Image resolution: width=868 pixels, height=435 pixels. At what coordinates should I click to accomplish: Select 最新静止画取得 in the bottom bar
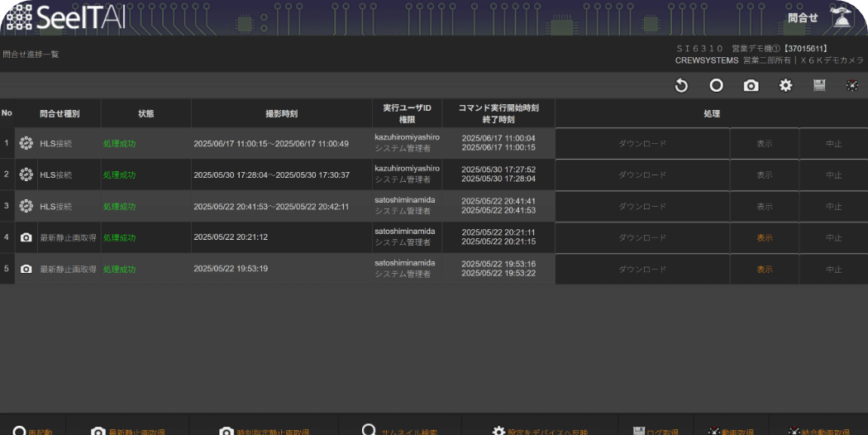(127, 429)
